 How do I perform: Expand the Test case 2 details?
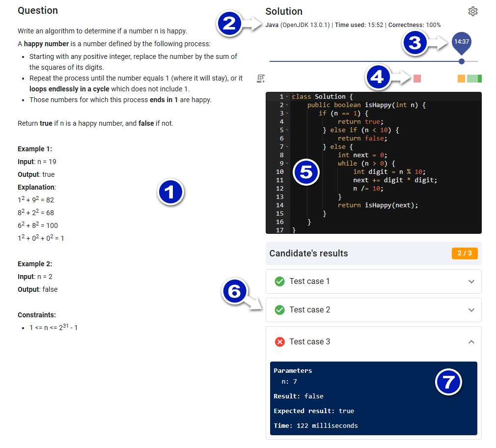[471, 310]
